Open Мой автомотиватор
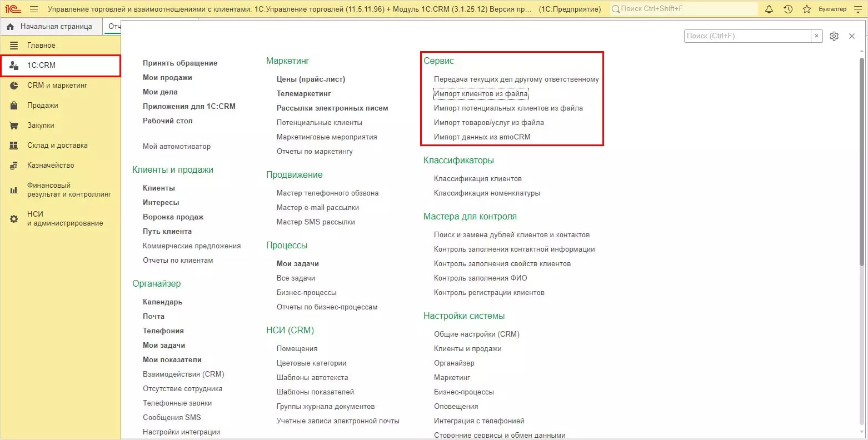Viewport: 868px width, 440px height. (177, 147)
